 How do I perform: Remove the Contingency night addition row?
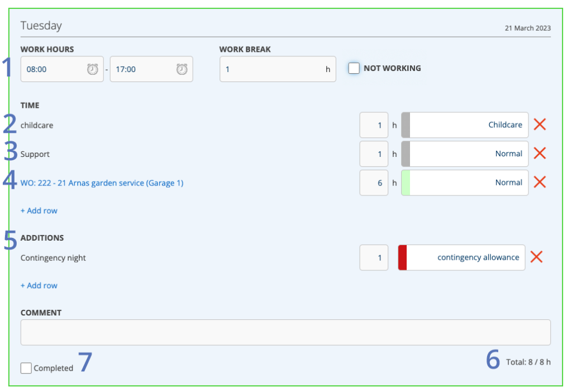coord(536,257)
